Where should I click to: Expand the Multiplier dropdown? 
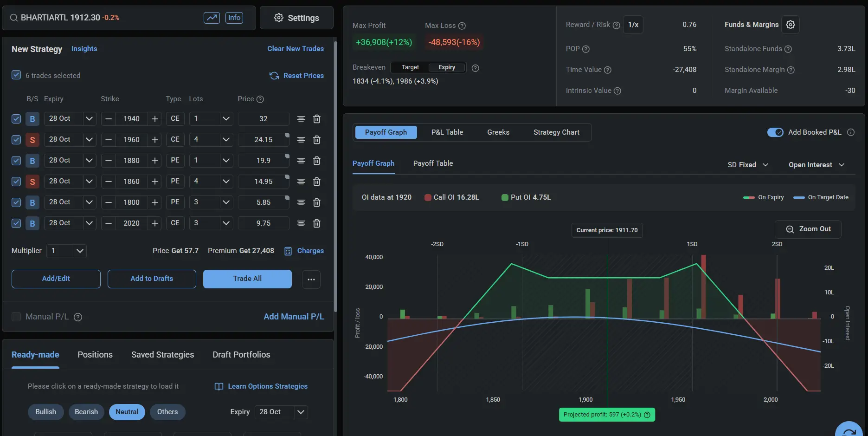pos(80,251)
